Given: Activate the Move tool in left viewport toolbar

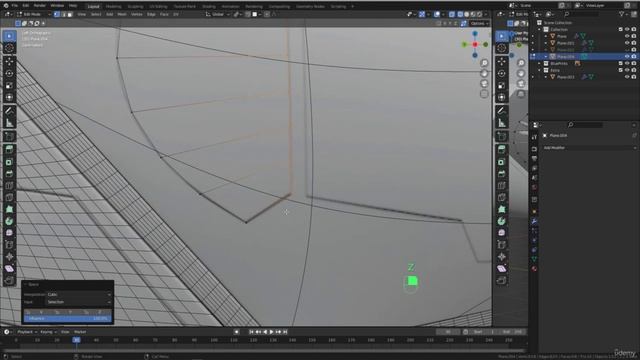Looking at the screenshot, I should (x=9, y=62).
